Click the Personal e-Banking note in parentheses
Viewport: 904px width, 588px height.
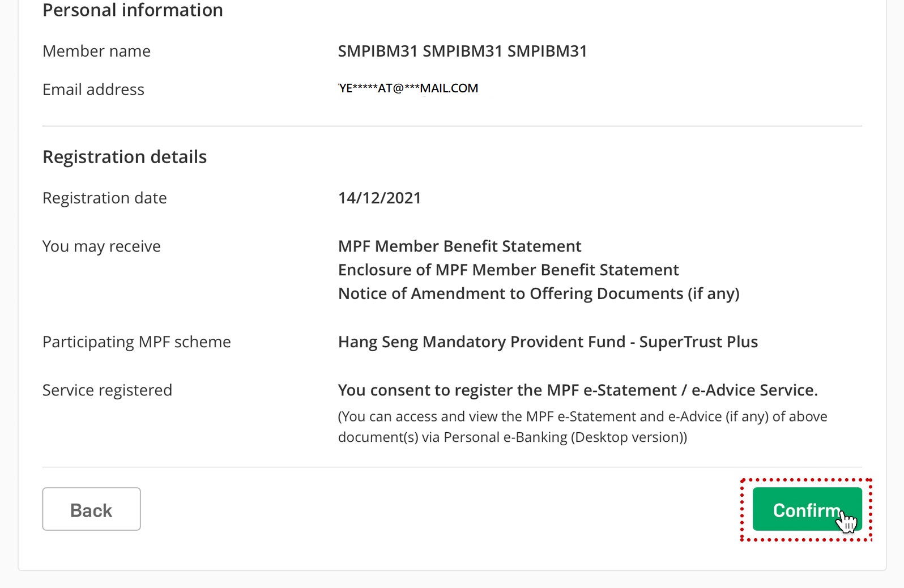click(x=582, y=427)
